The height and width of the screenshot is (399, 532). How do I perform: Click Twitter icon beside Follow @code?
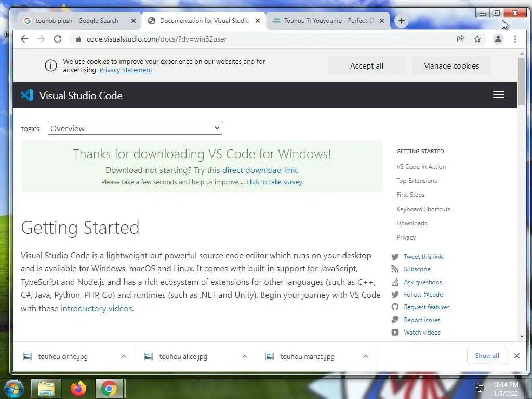point(395,295)
